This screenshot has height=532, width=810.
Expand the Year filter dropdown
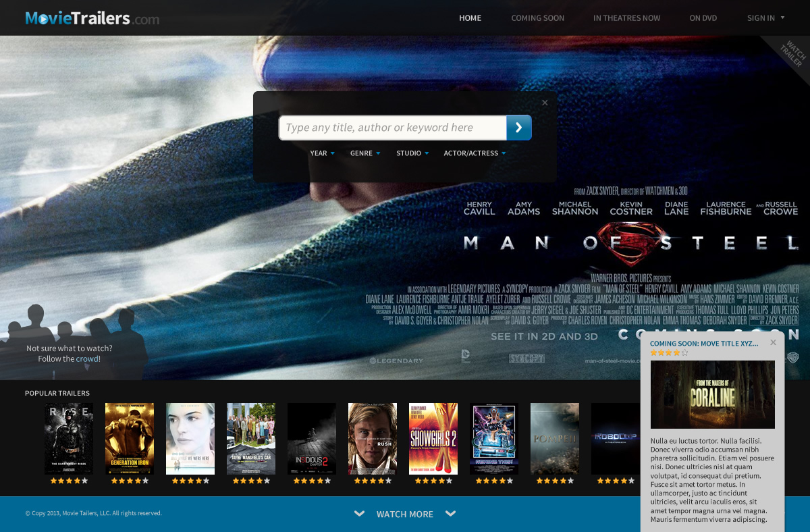click(323, 153)
